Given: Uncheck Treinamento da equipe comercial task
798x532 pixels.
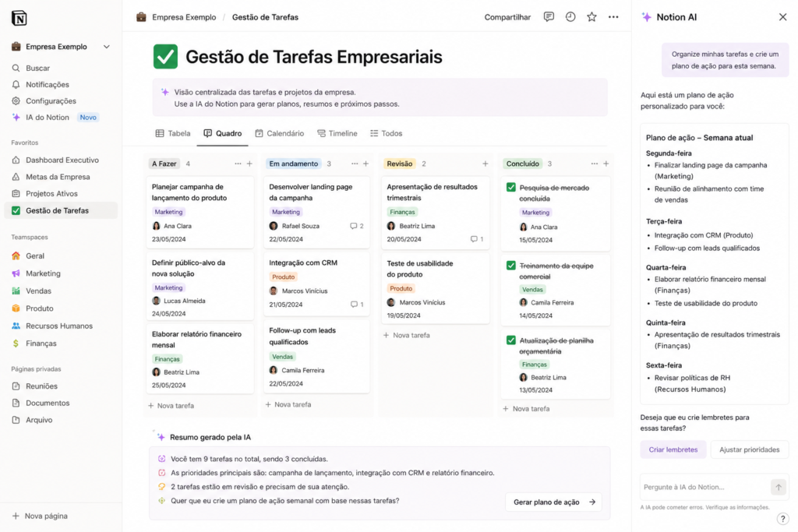Looking at the screenshot, I should pos(511,266).
